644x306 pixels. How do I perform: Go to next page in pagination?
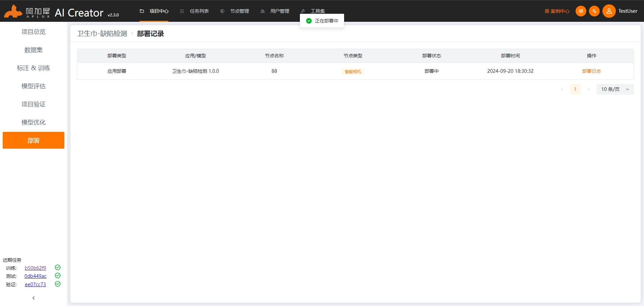pyautogui.click(x=588, y=89)
